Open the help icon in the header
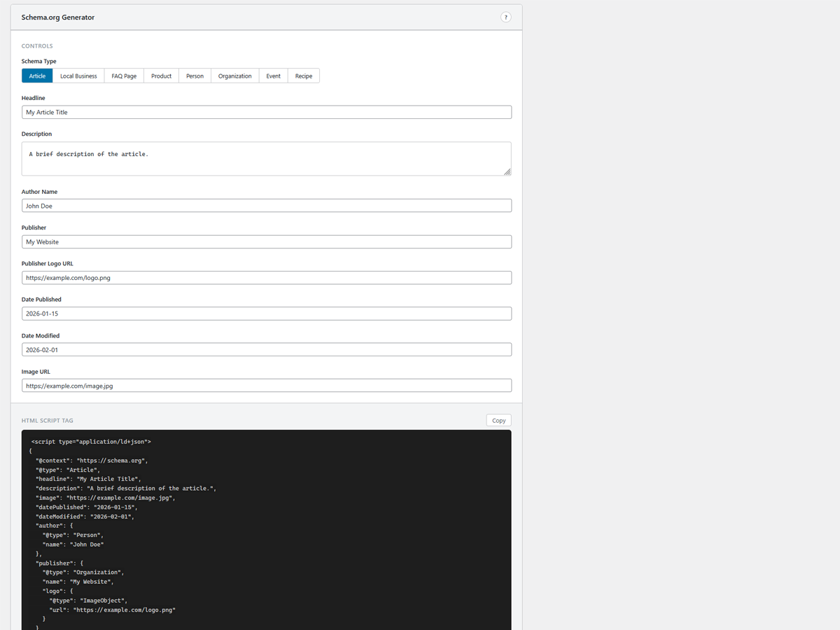The image size is (840, 630). point(506,17)
